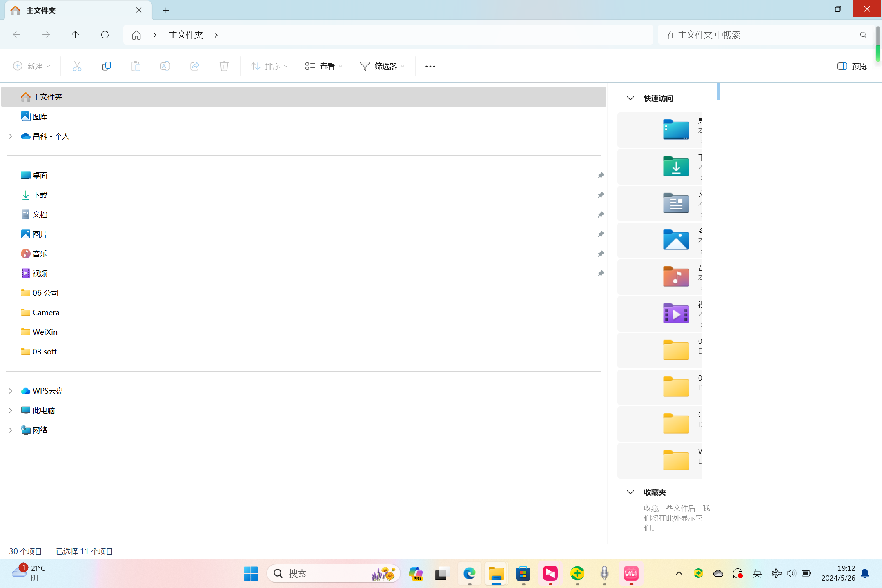Viewport: 882px width, 588px height.
Task: Click the Copy icon in toolbar
Action: [106, 66]
